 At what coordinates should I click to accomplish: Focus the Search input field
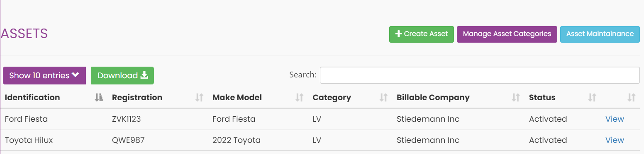point(480,75)
